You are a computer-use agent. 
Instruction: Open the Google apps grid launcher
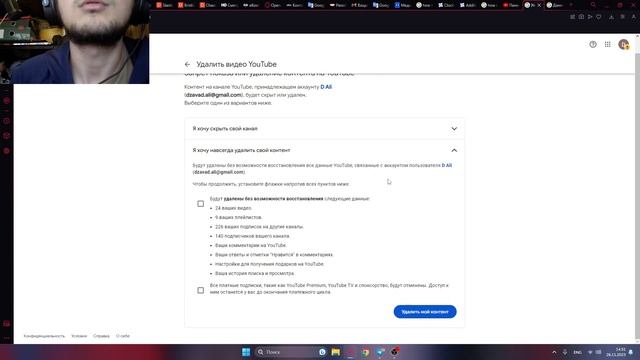coord(608,44)
